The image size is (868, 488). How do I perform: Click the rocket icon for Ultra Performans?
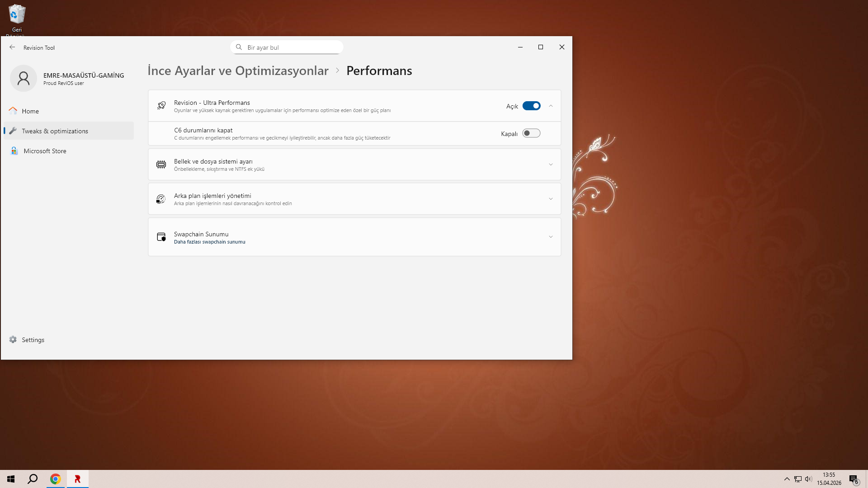tap(161, 106)
